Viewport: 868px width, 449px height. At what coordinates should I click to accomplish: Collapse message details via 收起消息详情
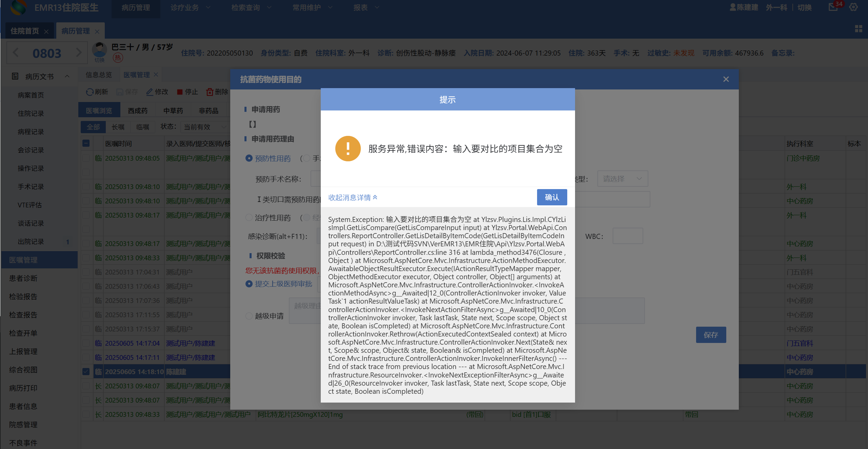(x=353, y=197)
